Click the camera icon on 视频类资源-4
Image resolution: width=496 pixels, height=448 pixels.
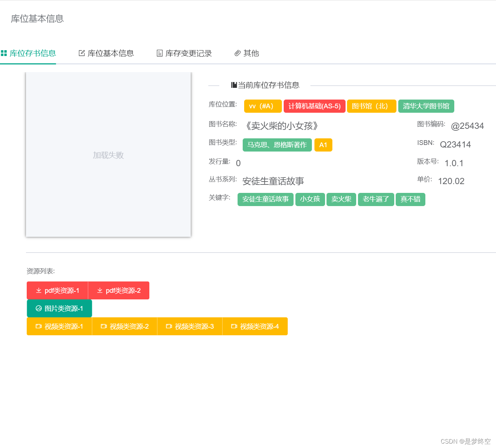tap(234, 326)
